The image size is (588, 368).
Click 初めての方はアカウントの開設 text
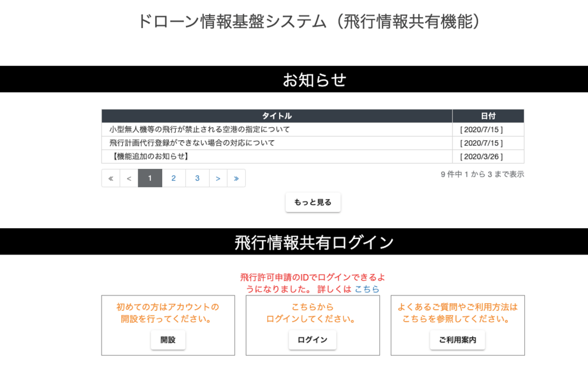click(x=167, y=313)
